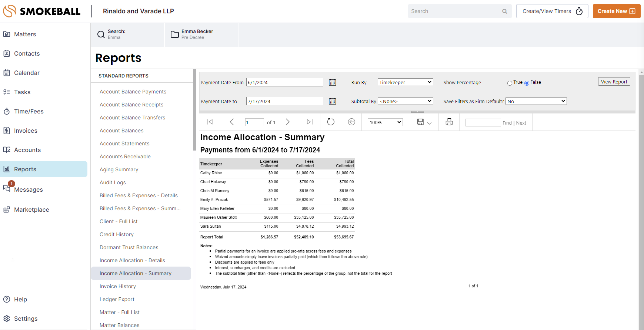Select Income Allocation - Details report
The width and height of the screenshot is (644, 330).
coord(132,260)
